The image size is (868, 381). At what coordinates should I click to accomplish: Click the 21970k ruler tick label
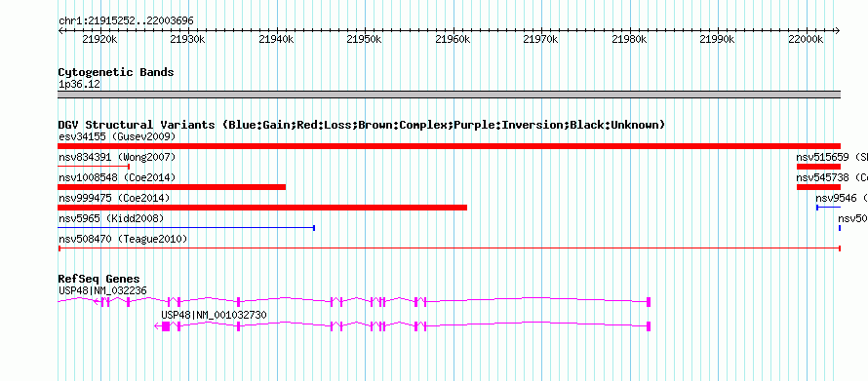pyautogui.click(x=541, y=40)
